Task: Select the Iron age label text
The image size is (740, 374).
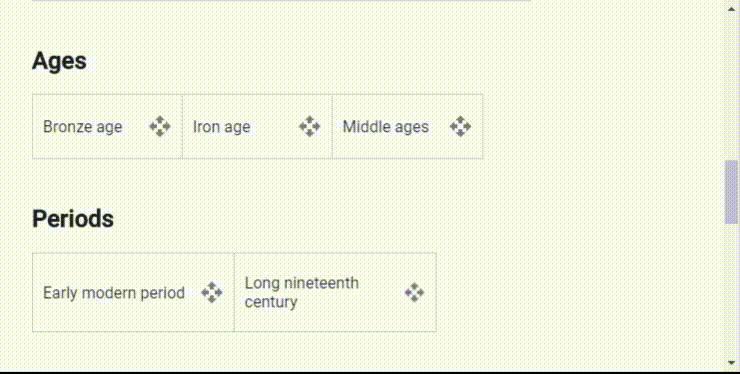Action: pos(221,127)
